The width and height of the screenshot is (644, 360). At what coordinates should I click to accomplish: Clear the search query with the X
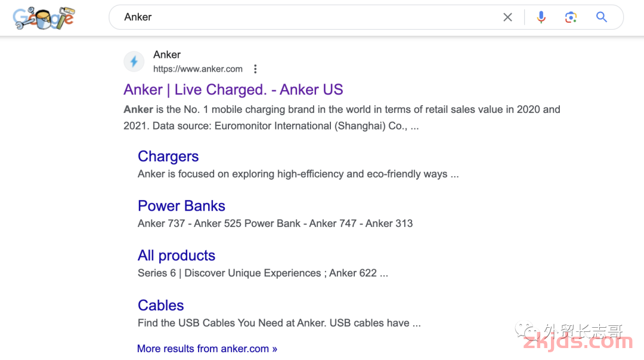point(507,17)
